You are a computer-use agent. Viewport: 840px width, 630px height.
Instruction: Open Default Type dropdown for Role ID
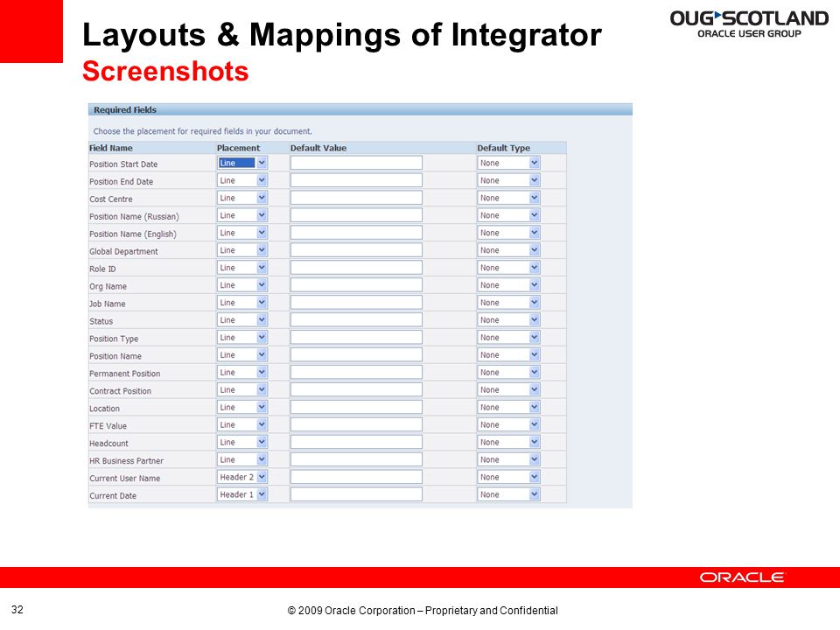click(508, 268)
